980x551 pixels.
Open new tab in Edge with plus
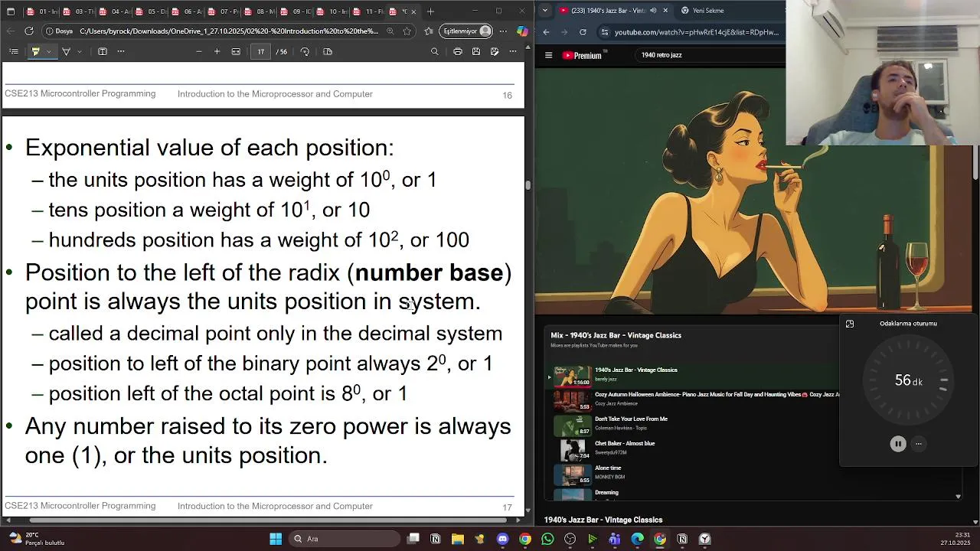click(x=430, y=11)
